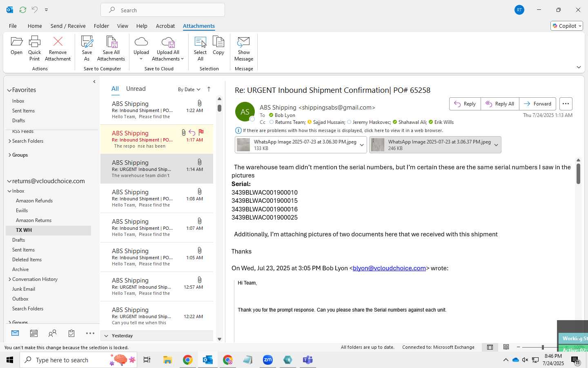This screenshot has width=588, height=368.
Task: Open the Send / Receive tab
Action: tap(68, 26)
